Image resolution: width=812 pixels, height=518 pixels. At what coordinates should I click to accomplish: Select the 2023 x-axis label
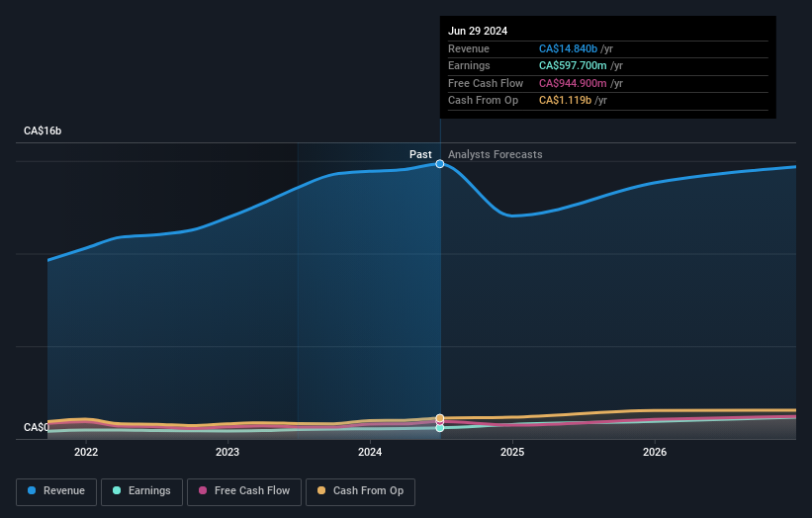click(x=227, y=452)
